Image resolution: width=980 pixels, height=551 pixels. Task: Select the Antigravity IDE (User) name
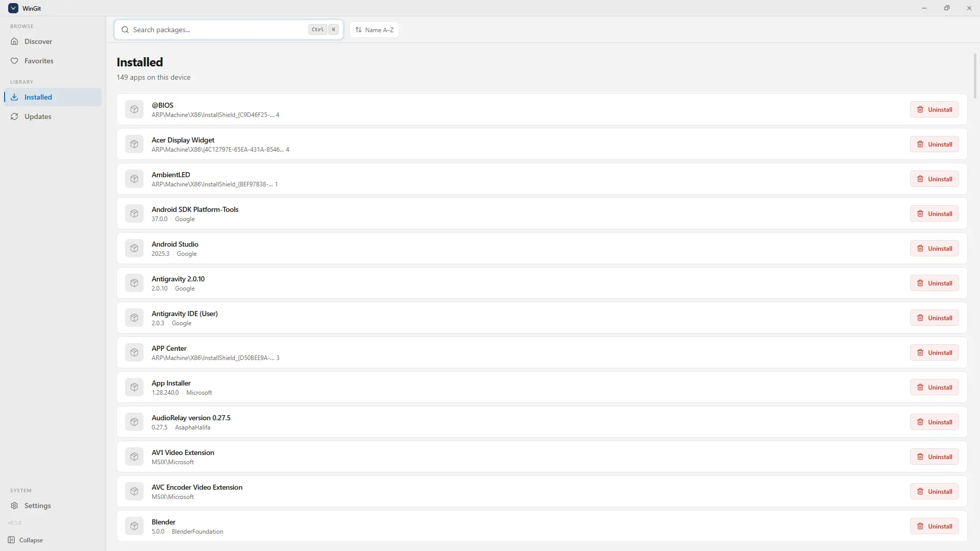pos(184,314)
